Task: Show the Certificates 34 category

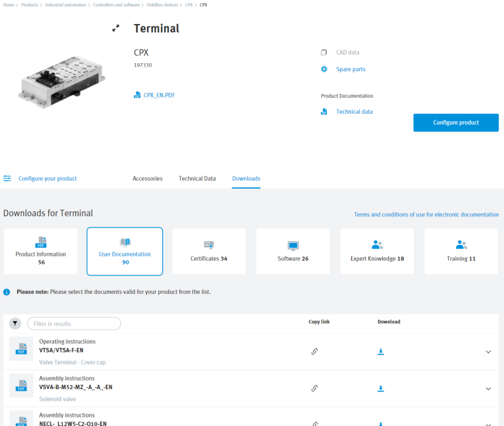Action: pyautogui.click(x=209, y=251)
